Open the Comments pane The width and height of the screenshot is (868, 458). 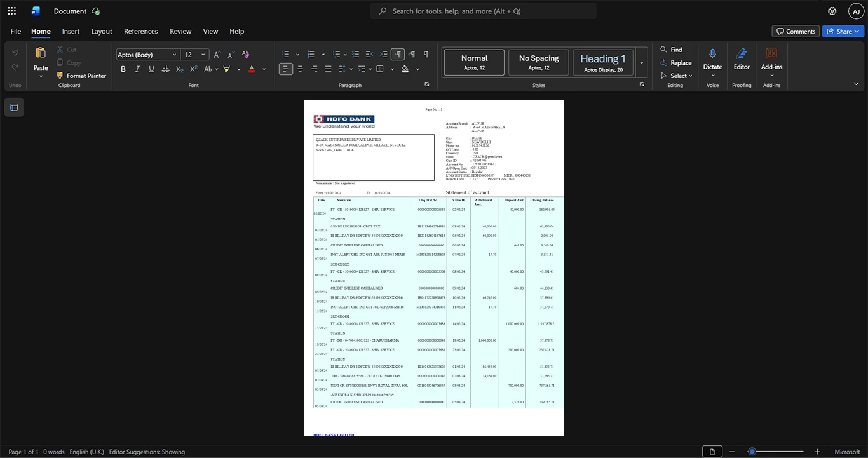coord(796,31)
